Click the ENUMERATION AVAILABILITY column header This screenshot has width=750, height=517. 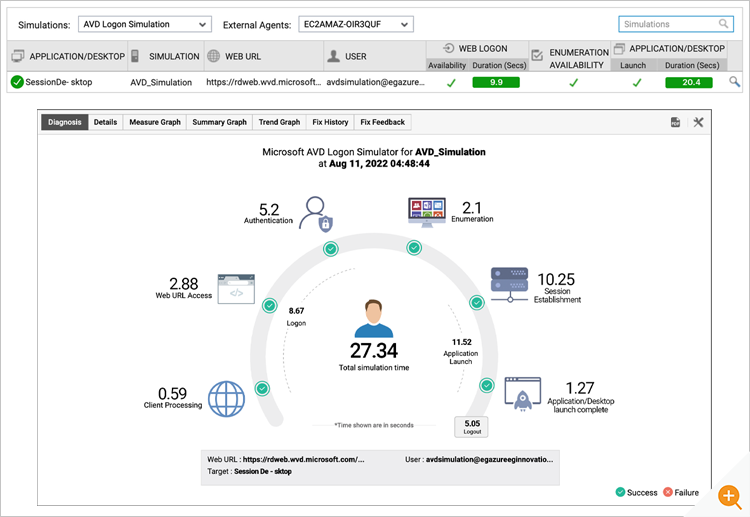(x=570, y=58)
